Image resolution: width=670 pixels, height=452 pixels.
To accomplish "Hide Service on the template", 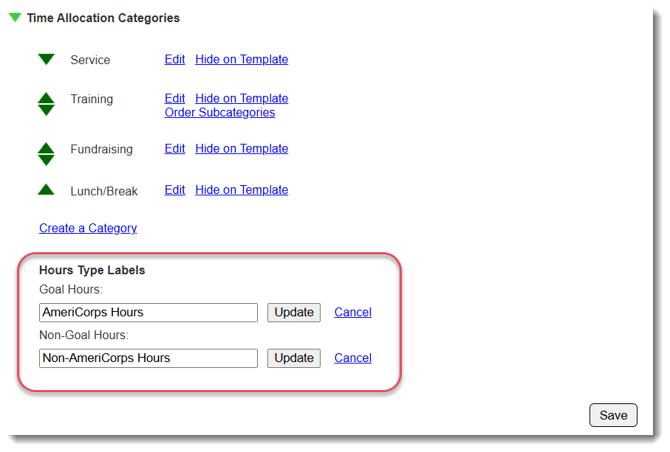I will coord(241,60).
